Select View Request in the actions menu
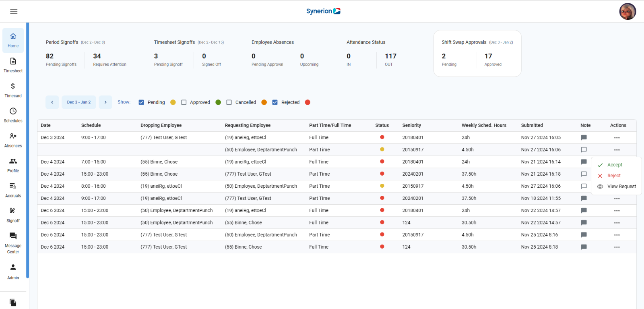 (x=616, y=187)
